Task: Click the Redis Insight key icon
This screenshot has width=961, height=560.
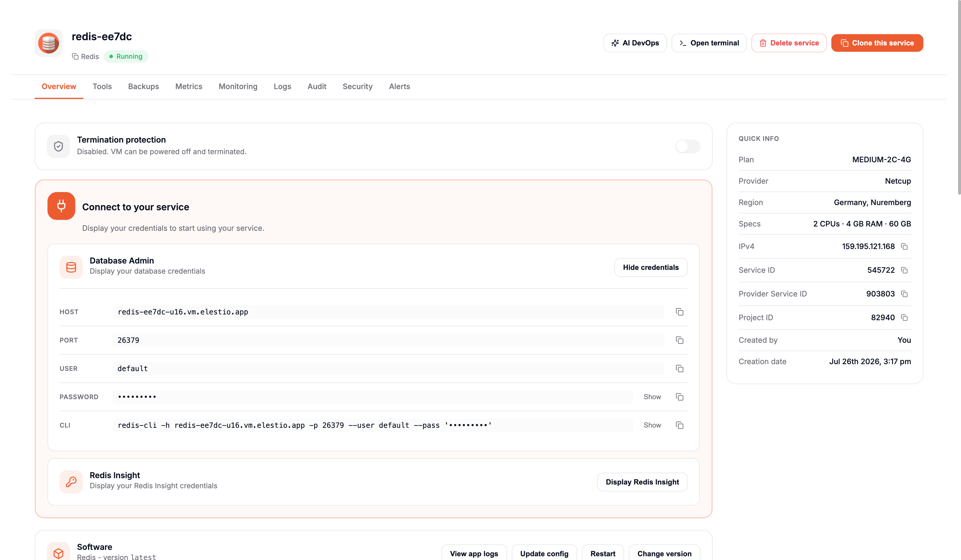Action: 71,482
